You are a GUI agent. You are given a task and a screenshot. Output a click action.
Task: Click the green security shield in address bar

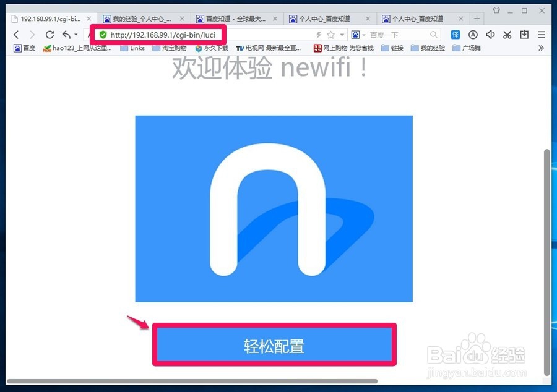point(103,35)
